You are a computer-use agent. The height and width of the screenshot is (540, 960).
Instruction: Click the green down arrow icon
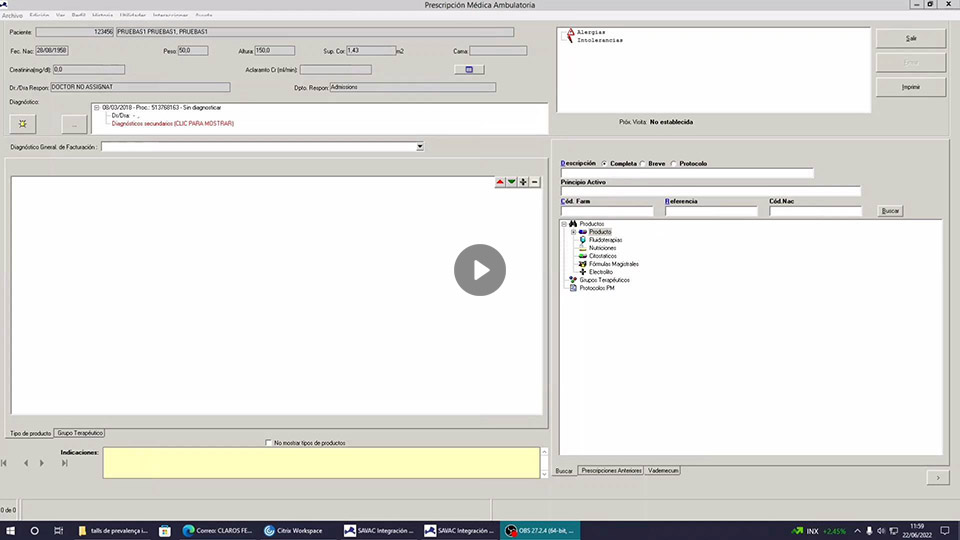(x=512, y=182)
